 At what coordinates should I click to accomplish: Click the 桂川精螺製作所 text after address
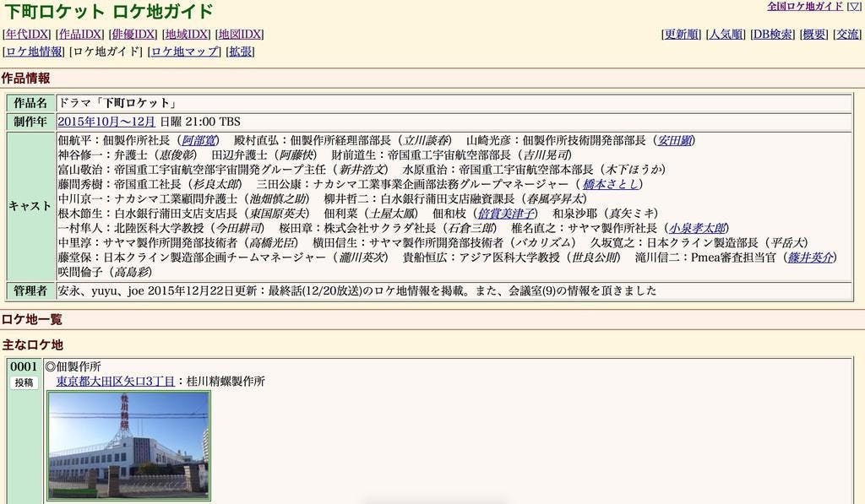(226, 382)
